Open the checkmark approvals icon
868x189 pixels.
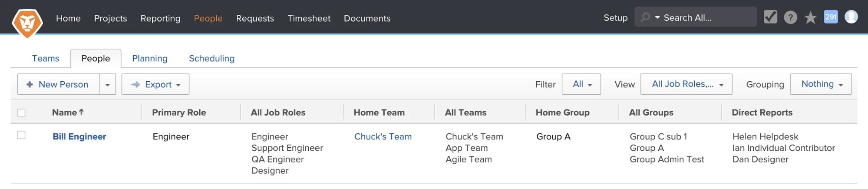coord(770,17)
